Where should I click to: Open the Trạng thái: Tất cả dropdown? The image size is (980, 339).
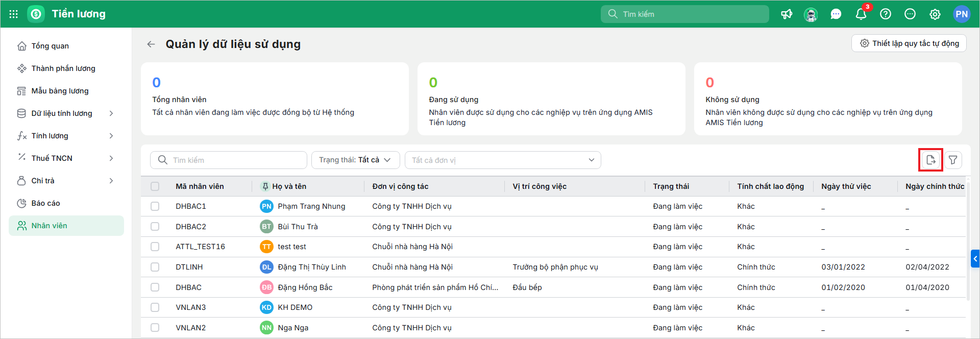click(x=355, y=160)
